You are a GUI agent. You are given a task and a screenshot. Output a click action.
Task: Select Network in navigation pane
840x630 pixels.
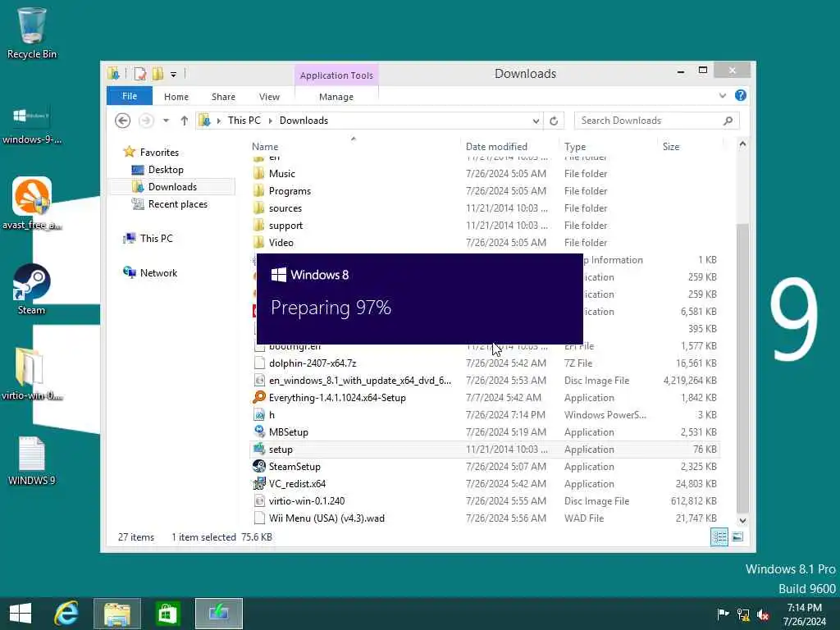click(x=158, y=272)
